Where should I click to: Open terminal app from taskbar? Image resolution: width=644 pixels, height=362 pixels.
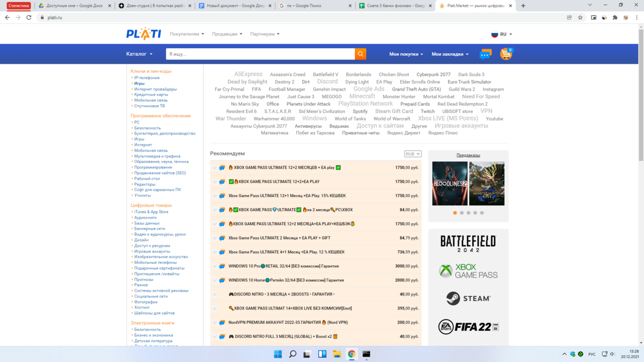click(367, 354)
